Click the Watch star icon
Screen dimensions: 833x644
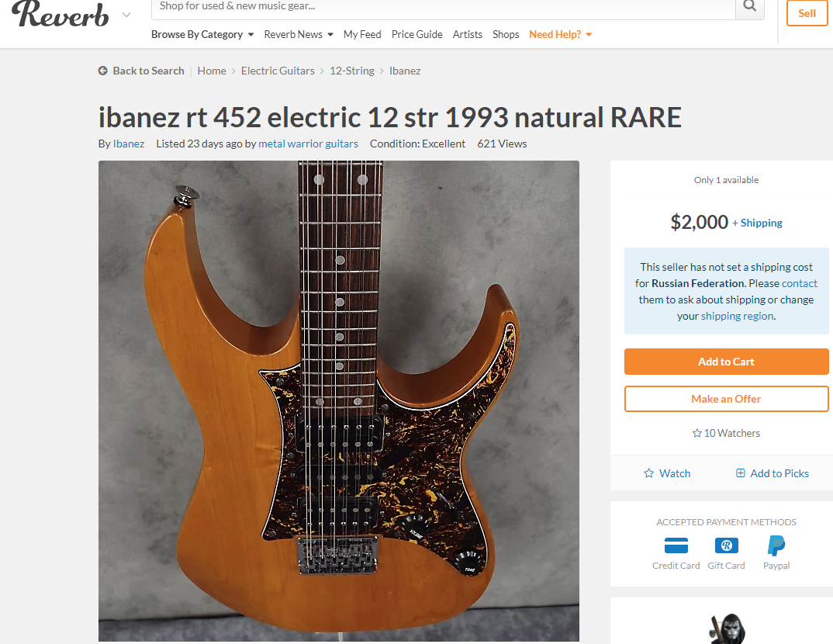coord(648,473)
